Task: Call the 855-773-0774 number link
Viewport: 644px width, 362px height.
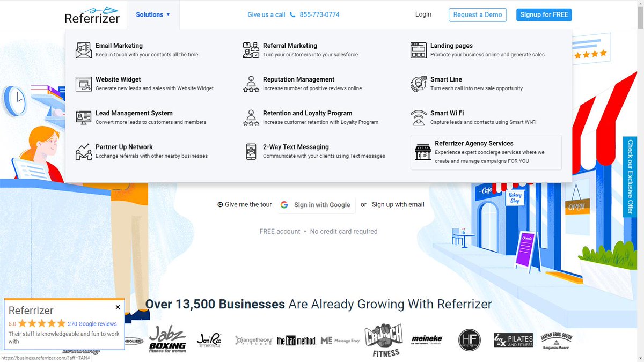Action: (x=319, y=14)
